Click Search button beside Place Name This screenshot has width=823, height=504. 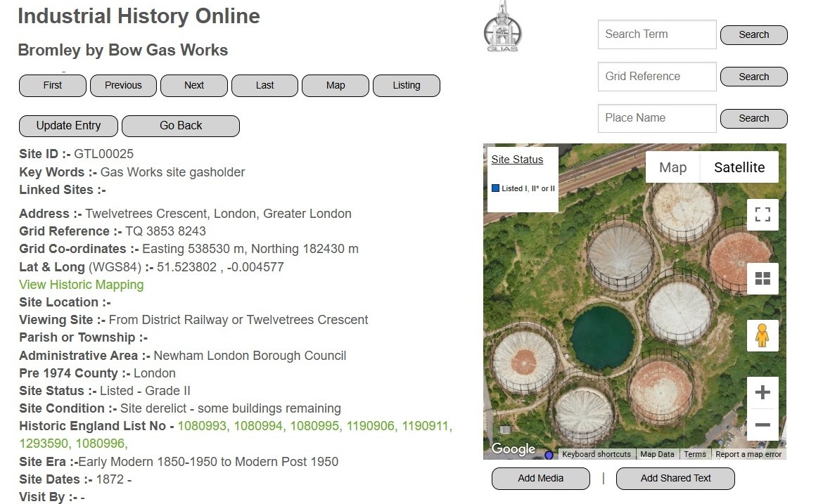coord(753,119)
